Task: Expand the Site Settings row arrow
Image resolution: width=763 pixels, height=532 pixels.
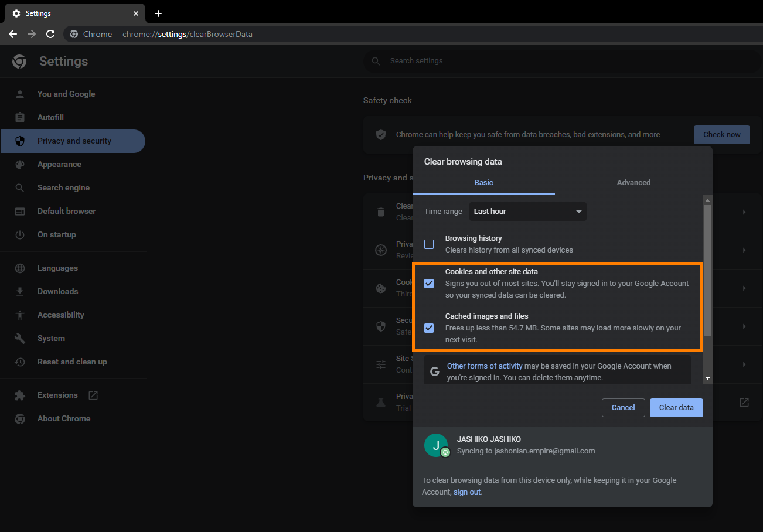Action: (x=744, y=364)
